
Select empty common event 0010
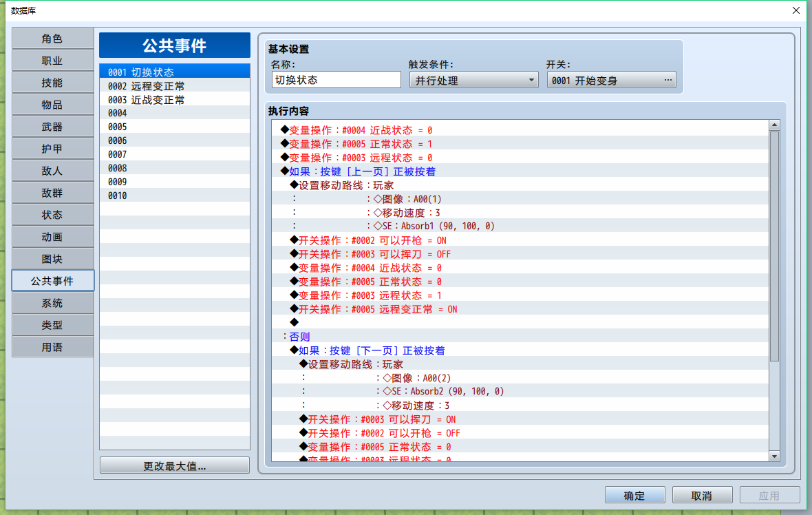coord(175,196)
